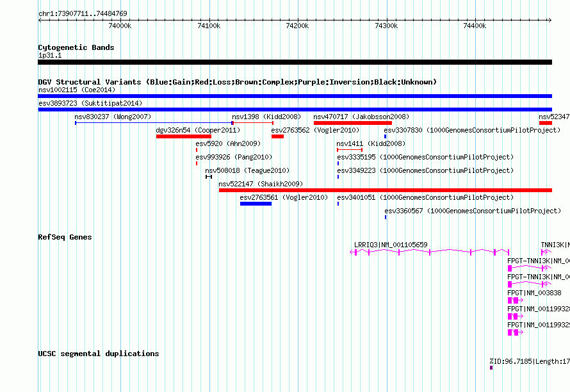Click the nsv470717 (Jakobsson2008) red loss bar
Viewport: 570px width, 392px height.
[x=353, y=123]
